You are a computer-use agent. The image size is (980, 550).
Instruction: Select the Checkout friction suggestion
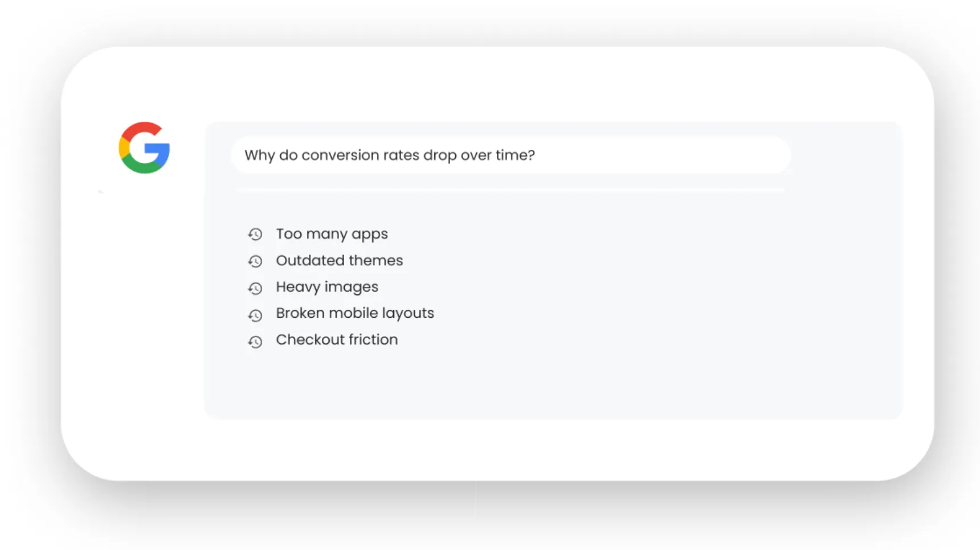(337, 340)
